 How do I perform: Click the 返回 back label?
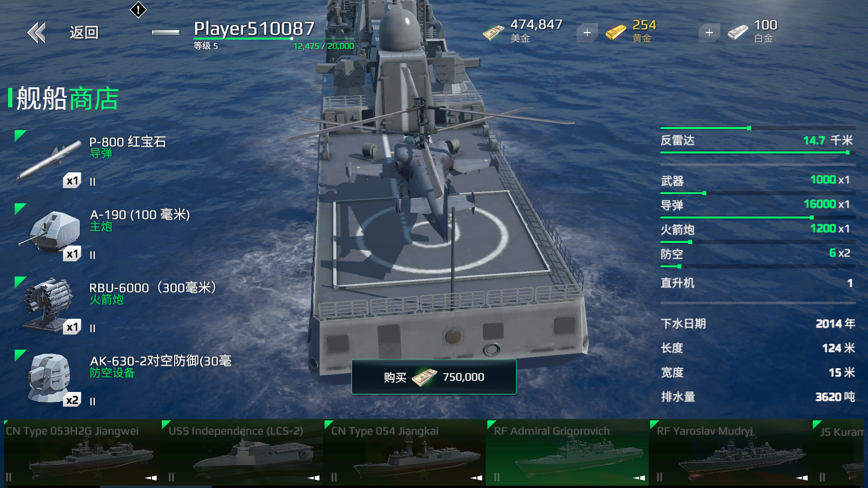(84, 33)
